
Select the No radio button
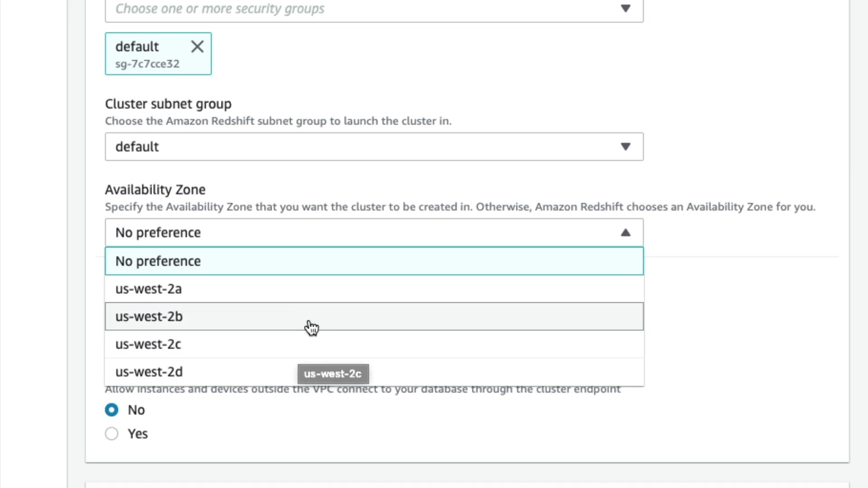(x=112, y=410)
